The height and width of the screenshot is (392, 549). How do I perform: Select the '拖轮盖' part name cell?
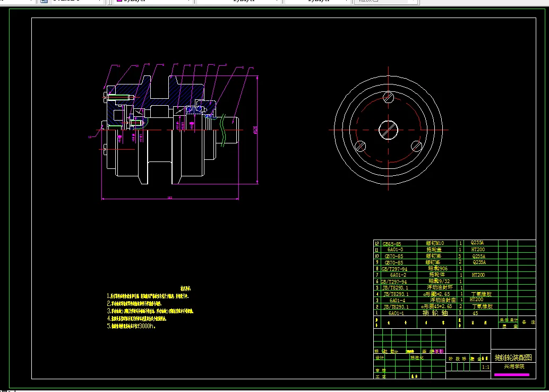(x=434, y=250)
